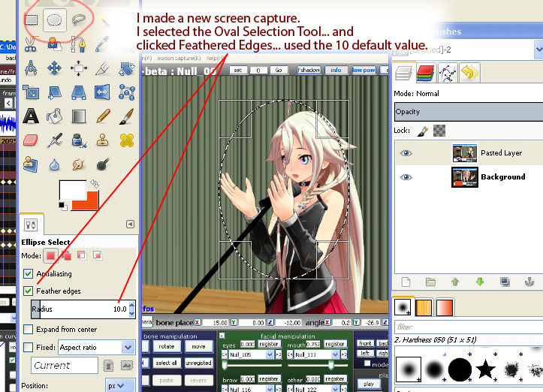Select the Paths tool

tap(78, 44)
